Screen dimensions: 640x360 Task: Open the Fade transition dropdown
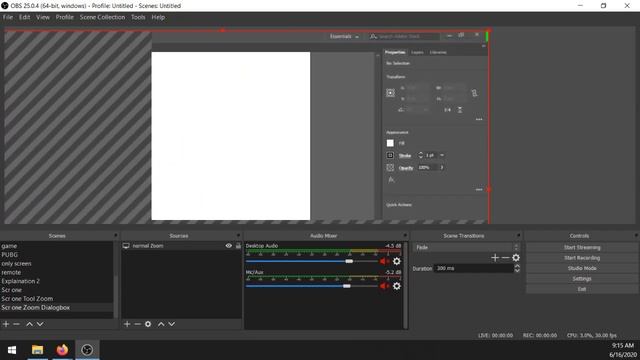466,247
